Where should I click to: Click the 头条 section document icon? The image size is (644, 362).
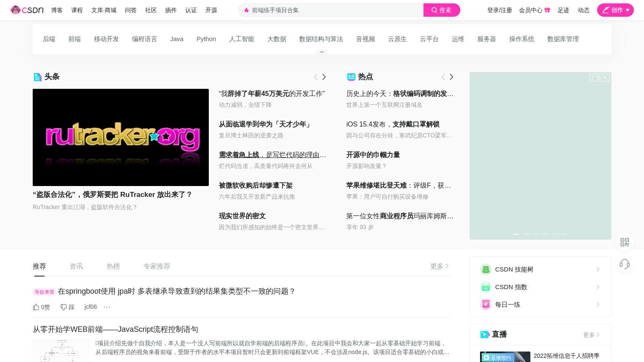tap(37, 77)
